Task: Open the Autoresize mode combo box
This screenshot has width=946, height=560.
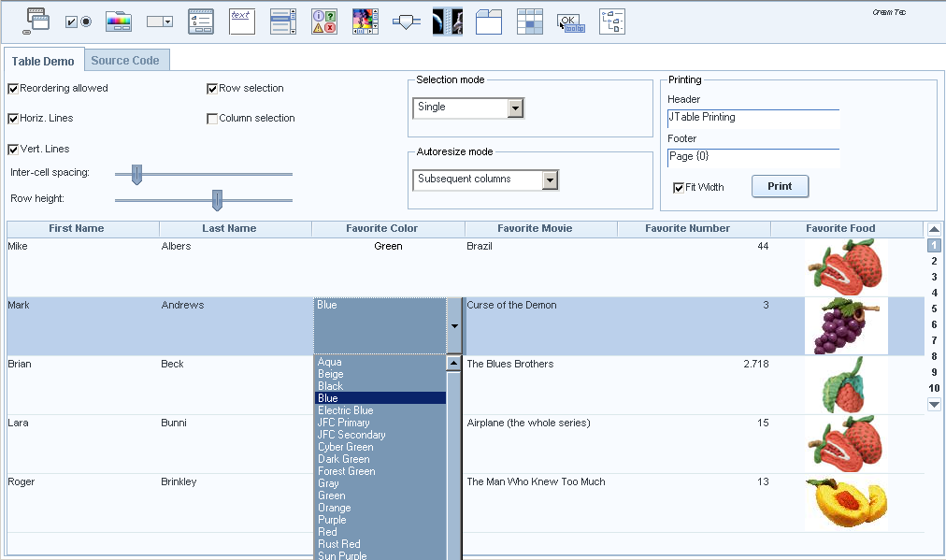Action: click(x=550, y=179)
